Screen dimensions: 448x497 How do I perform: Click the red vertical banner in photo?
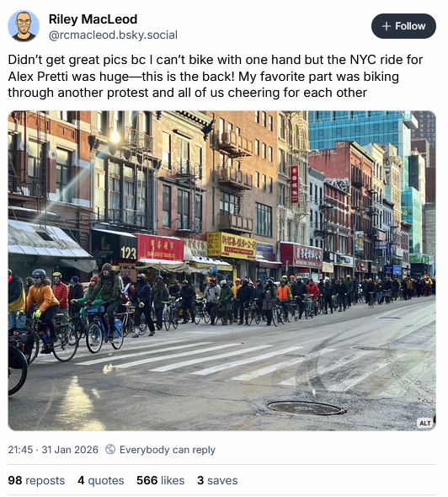pyautogui.click(x=295, y=184)
